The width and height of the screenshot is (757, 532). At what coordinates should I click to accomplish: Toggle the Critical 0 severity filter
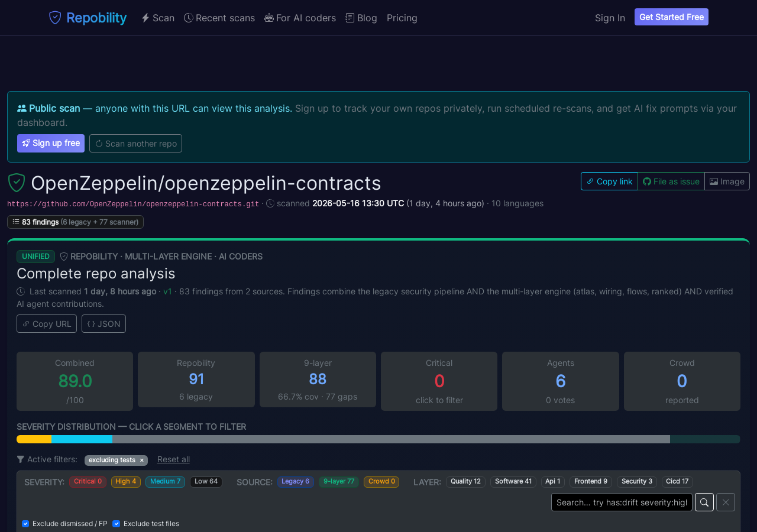point(88,482)
